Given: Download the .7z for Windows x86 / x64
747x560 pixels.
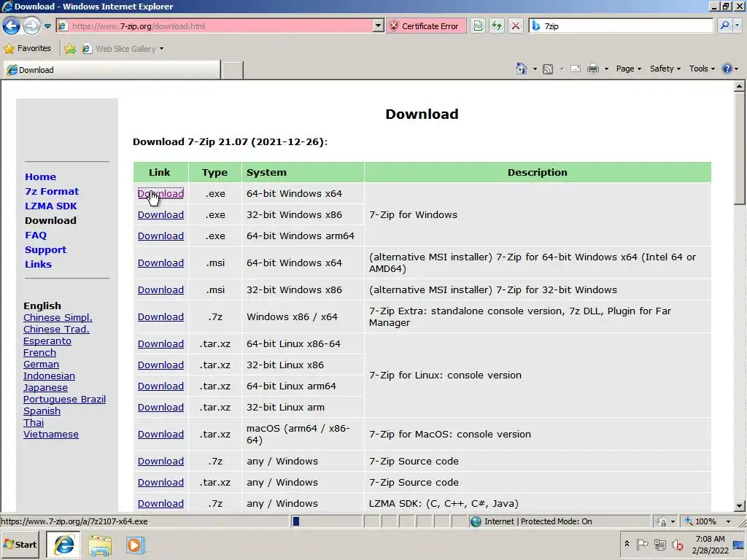Looking at the screenshot, I should pos(160,316).
